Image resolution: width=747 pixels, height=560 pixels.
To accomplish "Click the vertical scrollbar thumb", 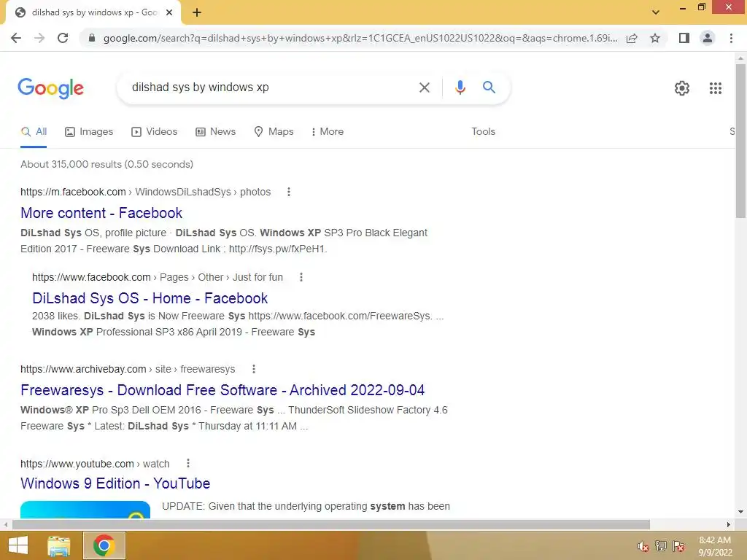I will click(x=740, y=141).
